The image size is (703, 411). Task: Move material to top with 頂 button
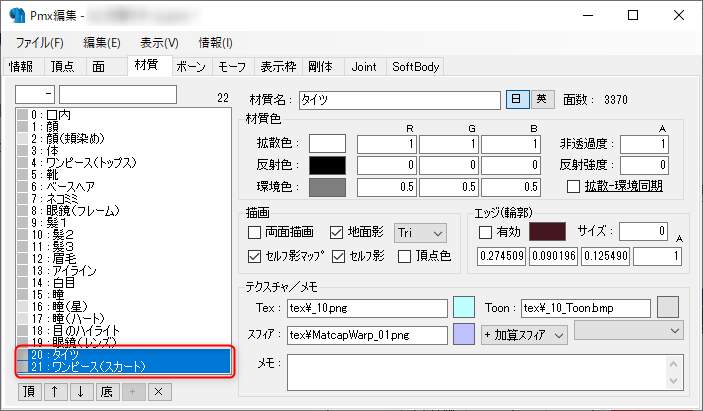(x=30, y=392)
